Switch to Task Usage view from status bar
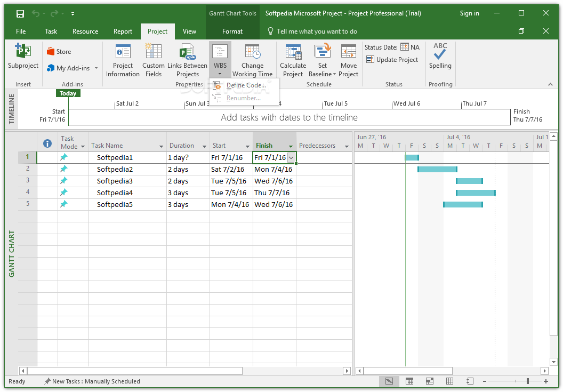 coord(409,381)
